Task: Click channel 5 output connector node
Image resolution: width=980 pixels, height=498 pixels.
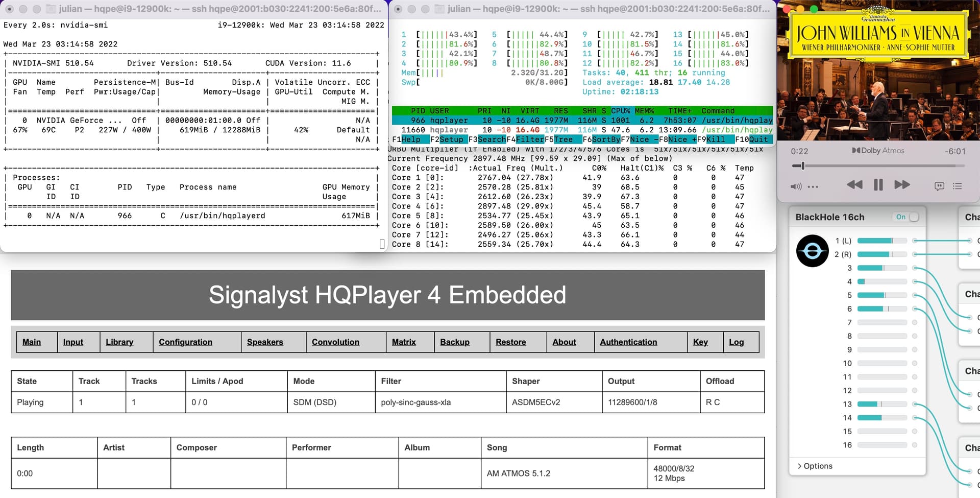Action: (x=915, y=295)
